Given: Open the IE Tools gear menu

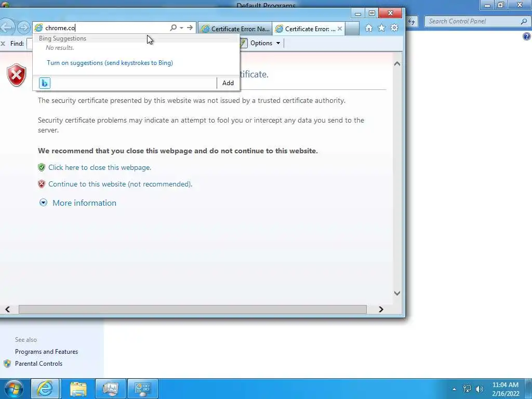Looking at the screenshot, I should pos(394,28).
